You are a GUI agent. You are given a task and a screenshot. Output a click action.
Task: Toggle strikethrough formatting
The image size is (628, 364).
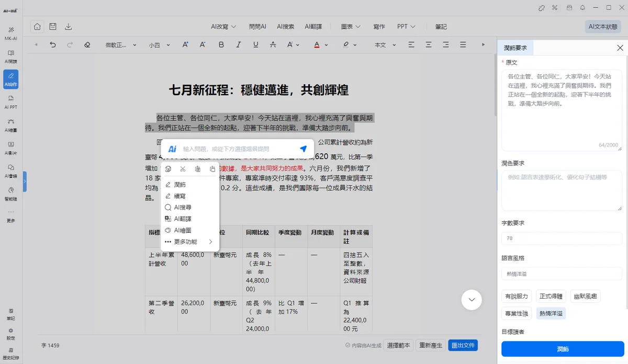tap(273, 45)
